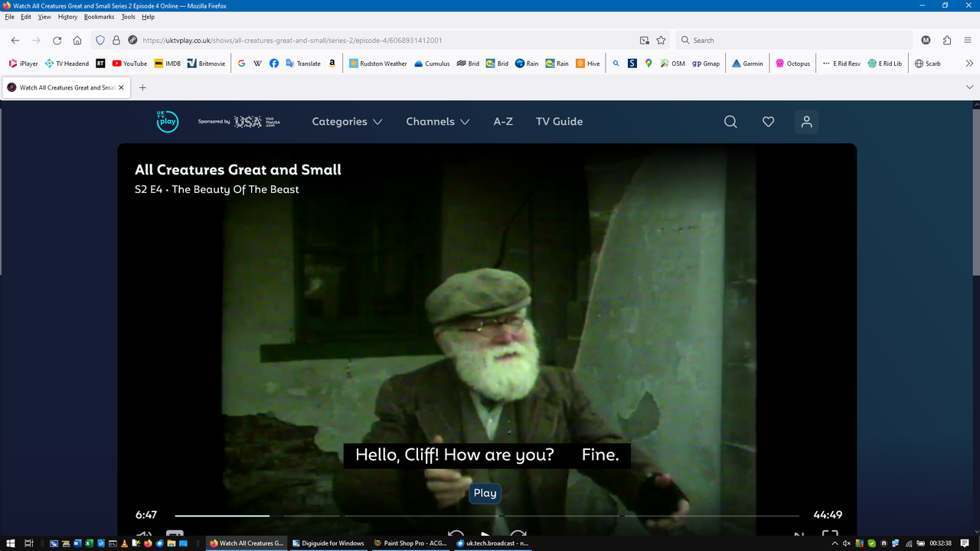980x551 pixels.
Task: Switch to Paint Shop Pro taskbar item
Action: pos(410,543)
